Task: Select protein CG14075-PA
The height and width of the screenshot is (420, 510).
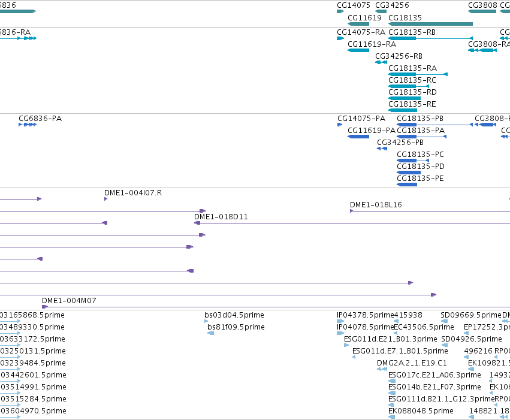Action: (361, 119)
